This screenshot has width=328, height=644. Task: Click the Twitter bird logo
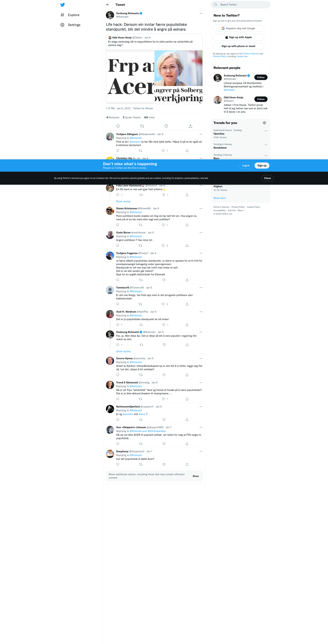point(63,5)
